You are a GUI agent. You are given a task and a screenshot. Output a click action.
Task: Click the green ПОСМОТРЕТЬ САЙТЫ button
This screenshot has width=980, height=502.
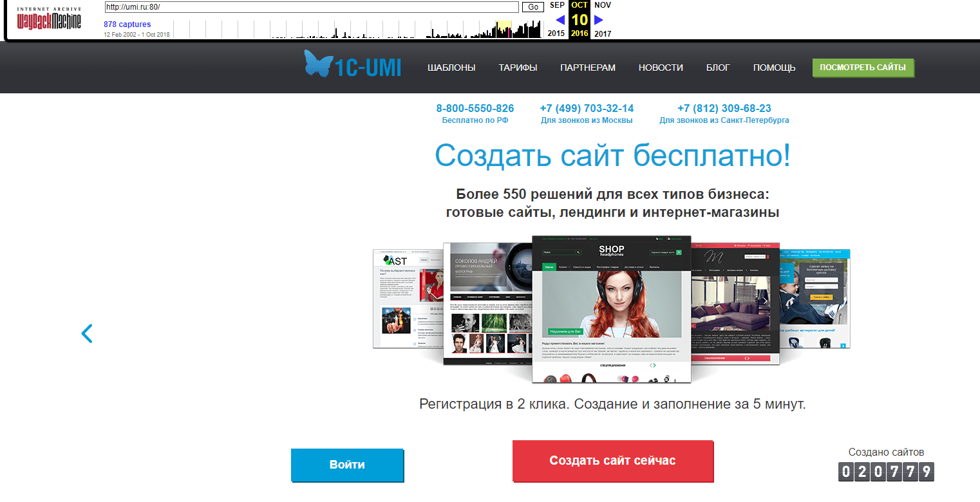(x=863, y=68)
